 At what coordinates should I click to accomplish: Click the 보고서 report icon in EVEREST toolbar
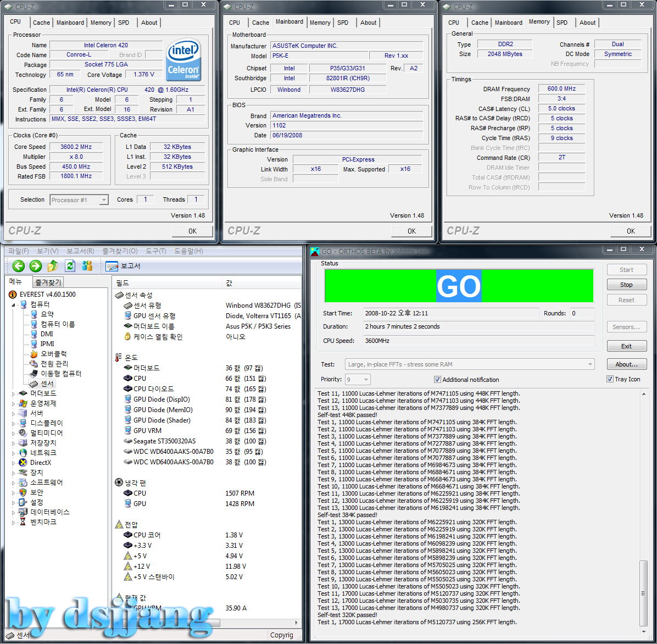tap(112, 266)
